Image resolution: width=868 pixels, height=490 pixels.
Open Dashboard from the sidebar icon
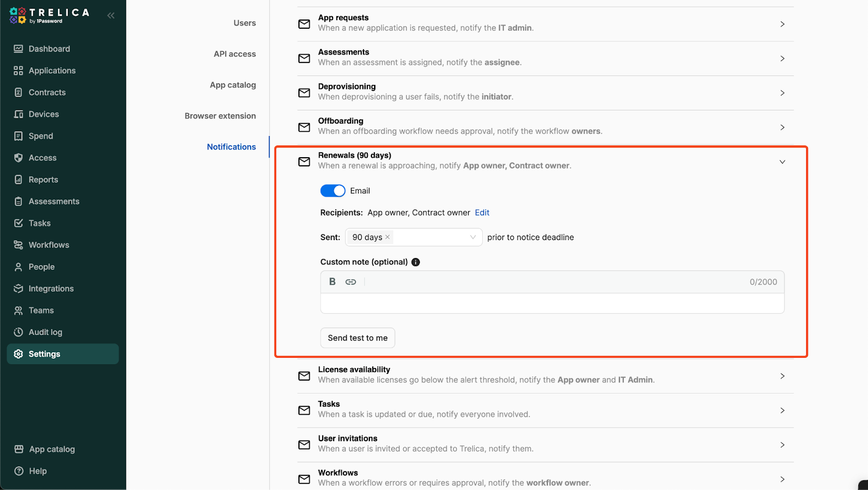[18, 49]
